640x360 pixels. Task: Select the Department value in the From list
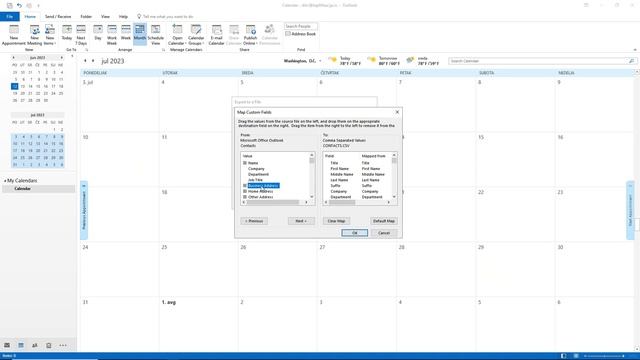[x=258, y=174]
